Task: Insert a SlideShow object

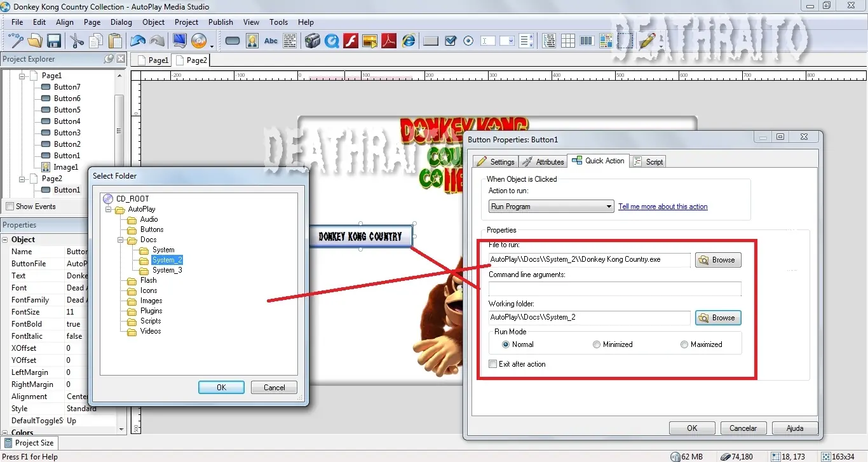Action: coord(370,41)
